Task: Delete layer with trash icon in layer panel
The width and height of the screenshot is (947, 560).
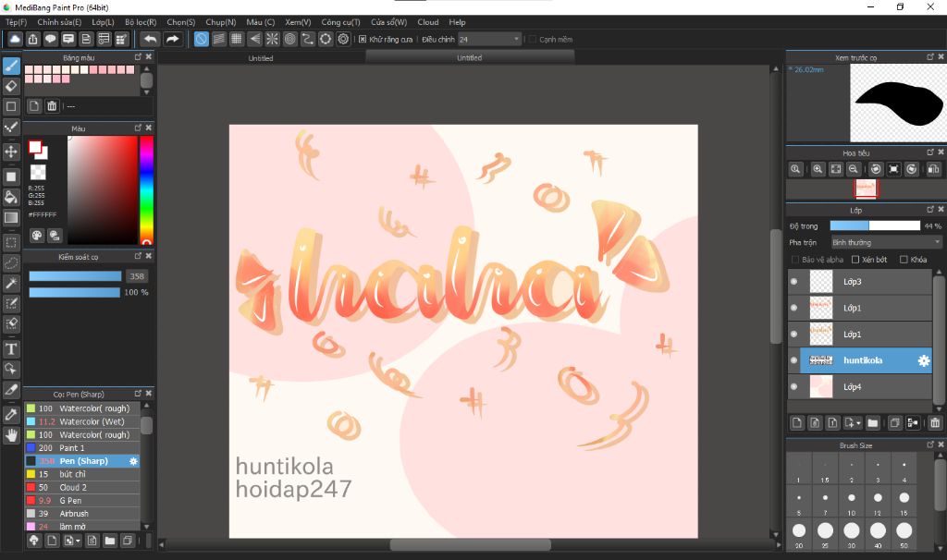Action: tap(935, 423)
